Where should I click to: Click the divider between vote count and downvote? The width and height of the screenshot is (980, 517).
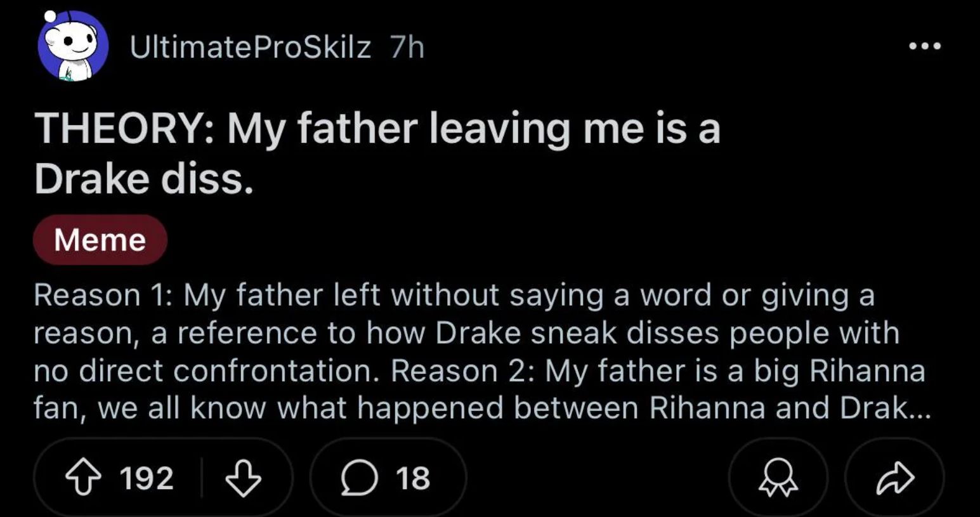click(202, 478)
